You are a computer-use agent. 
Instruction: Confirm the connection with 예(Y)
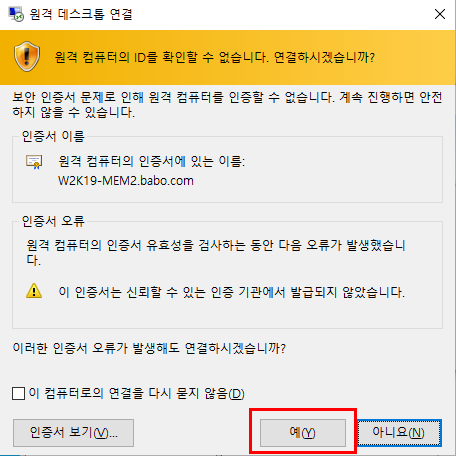tap(303, 433)
